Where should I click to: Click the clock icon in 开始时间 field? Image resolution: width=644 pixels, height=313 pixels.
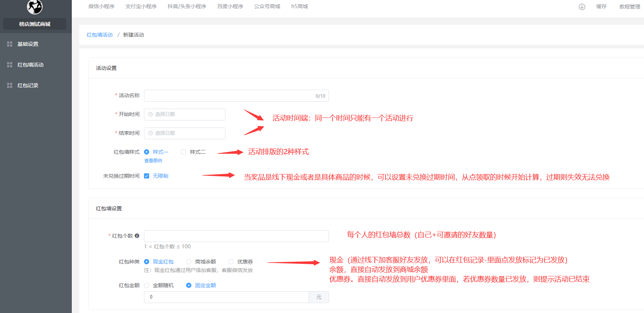point(150,115)
